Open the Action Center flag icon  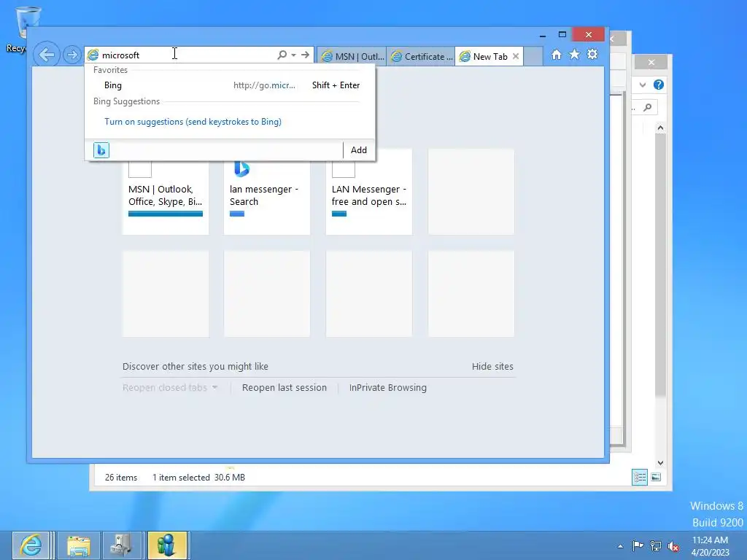638,545
